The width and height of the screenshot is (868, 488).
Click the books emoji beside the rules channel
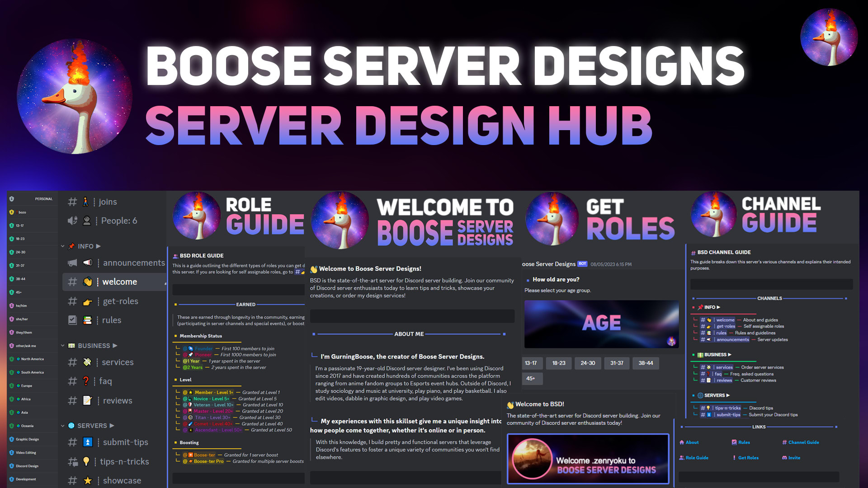point(88,320)
